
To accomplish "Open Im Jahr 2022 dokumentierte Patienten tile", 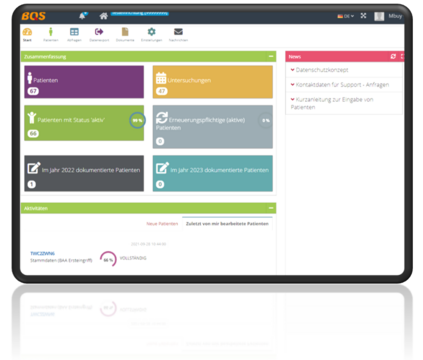I will [84, 173].
